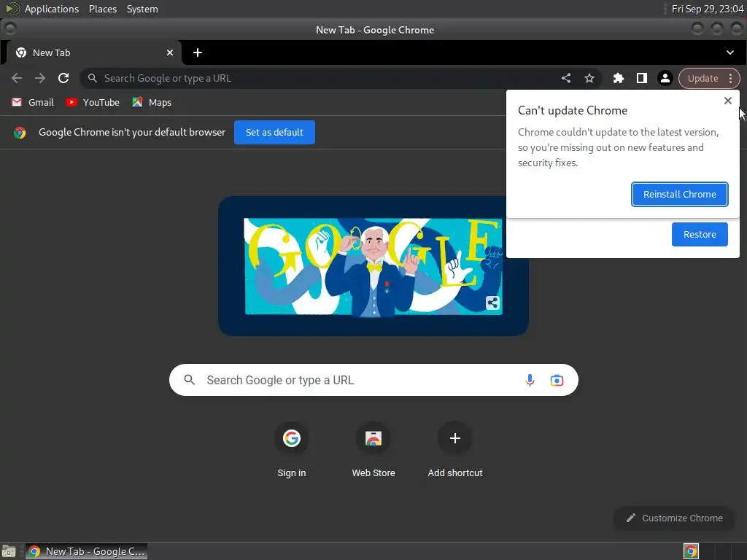The image size is (747, 560).
Task: Select the New Tab tab
Action: pyautogui.click(x=93, y=52)
